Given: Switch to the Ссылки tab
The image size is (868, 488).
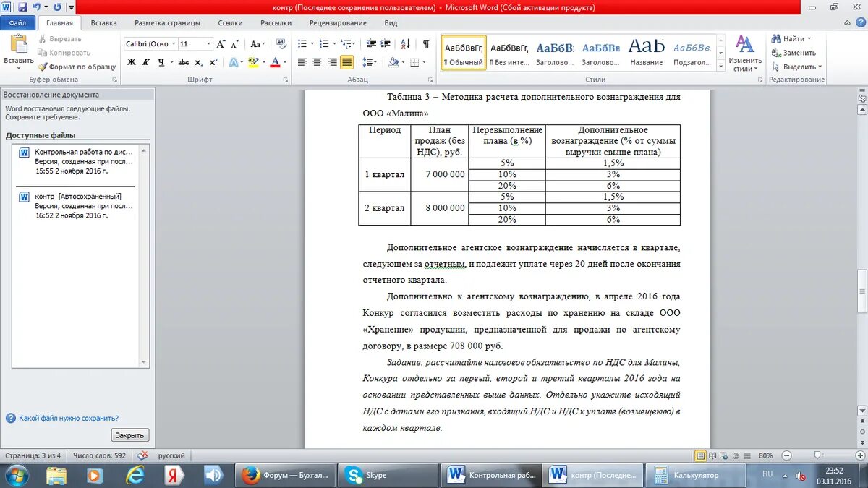Looking at the screenshot, I should click(230, 23).
